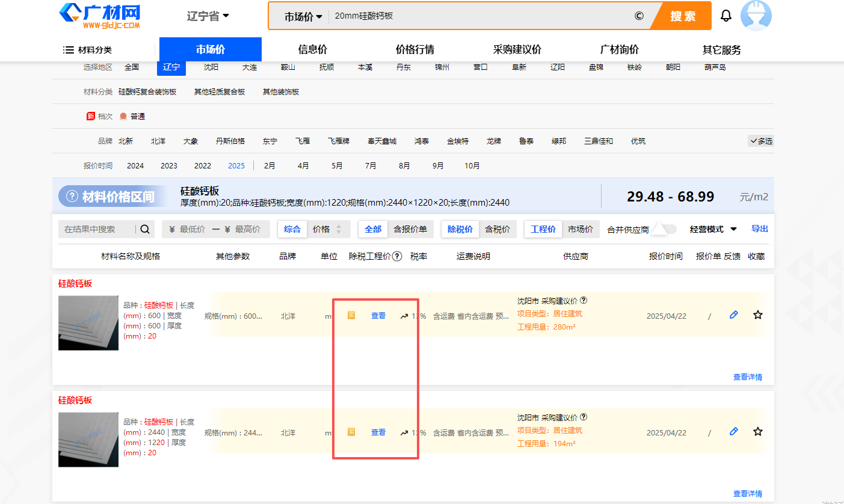Image resolution: width=844 pixels, height=504 pixels.
Task: Open the 多选 brand multi-select option
Action: 760,140
